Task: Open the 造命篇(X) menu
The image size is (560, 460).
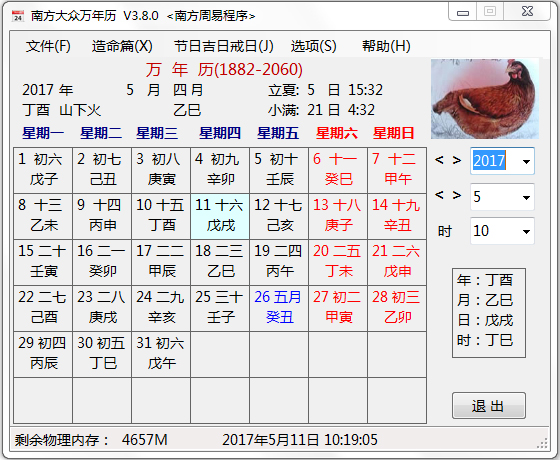Action: (x=122, y=46)
